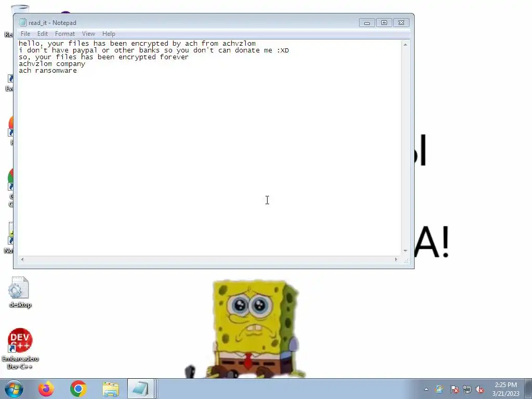Image resolution: width=532 pixels, height=399 pixels.
Task: Click the Notepad icon in the title bar
Action: coord(22,22)
